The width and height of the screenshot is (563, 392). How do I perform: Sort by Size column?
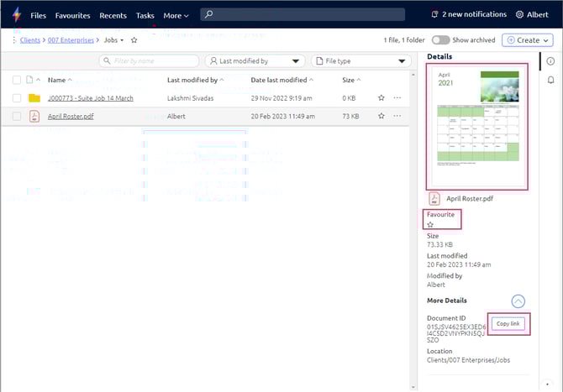351,80
